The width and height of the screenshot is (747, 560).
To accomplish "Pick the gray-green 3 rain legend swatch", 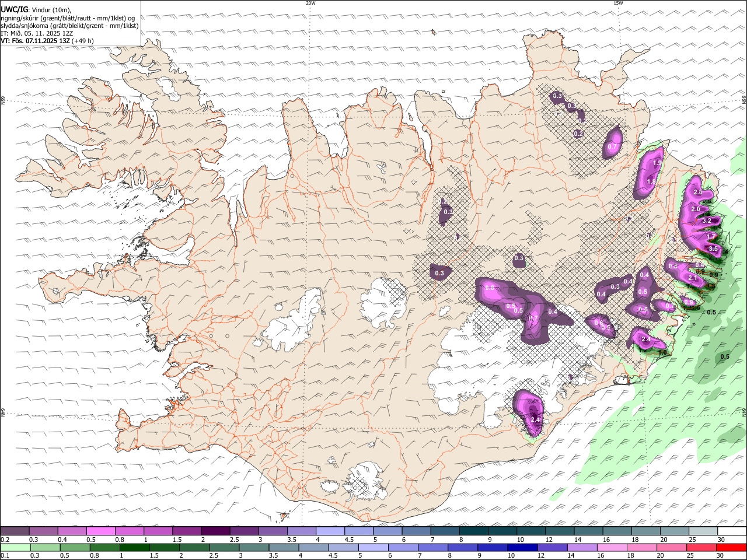I will point(253,548).
